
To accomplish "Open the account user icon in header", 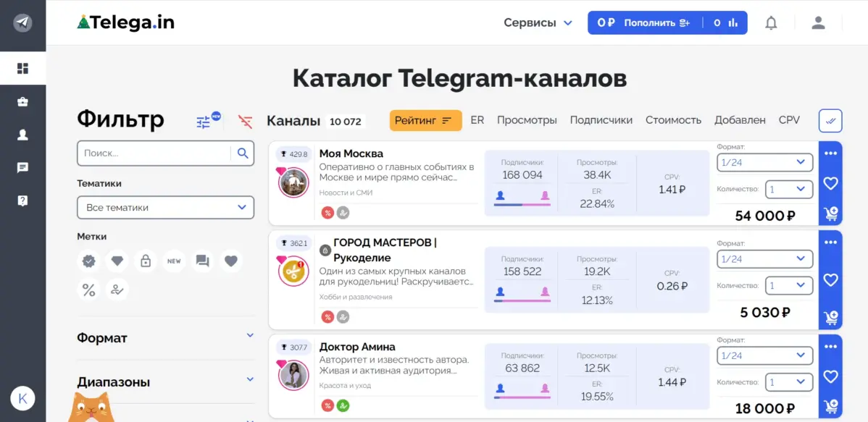I will tap(818, 22).
